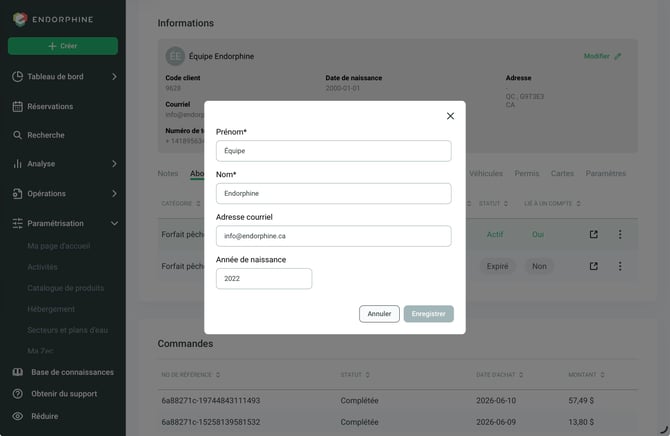The height and width of the screenshot is (436, 670).
Task: Open Réservations in the sidebar
Action: 50,106
